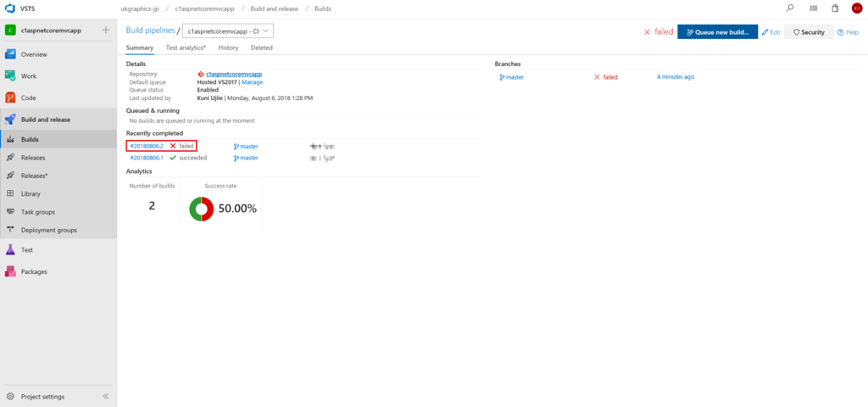Click the green check icon of succeeded build

click(x=173, y=158)
